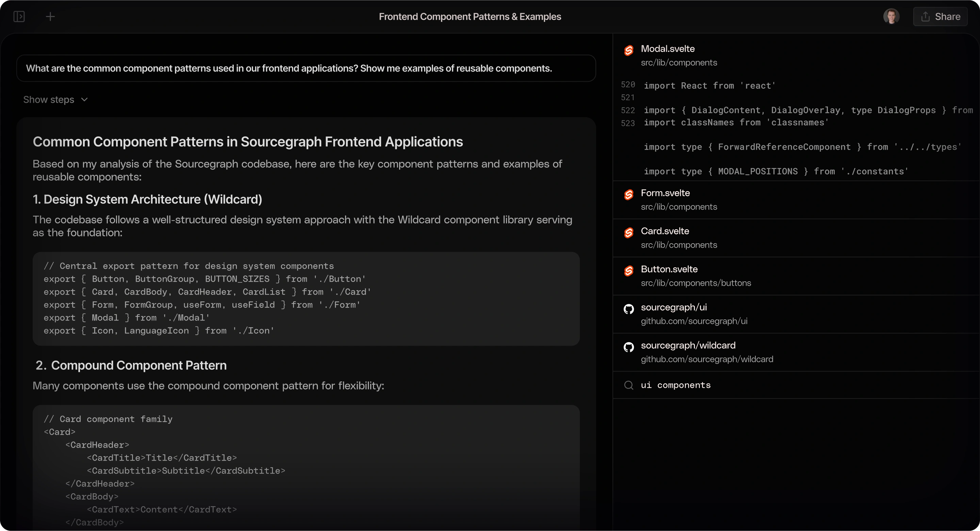The width and height of the screenshot is (980, 531).
Task: Click the comment '// Card component family'
Action: (x=108, y=419)
